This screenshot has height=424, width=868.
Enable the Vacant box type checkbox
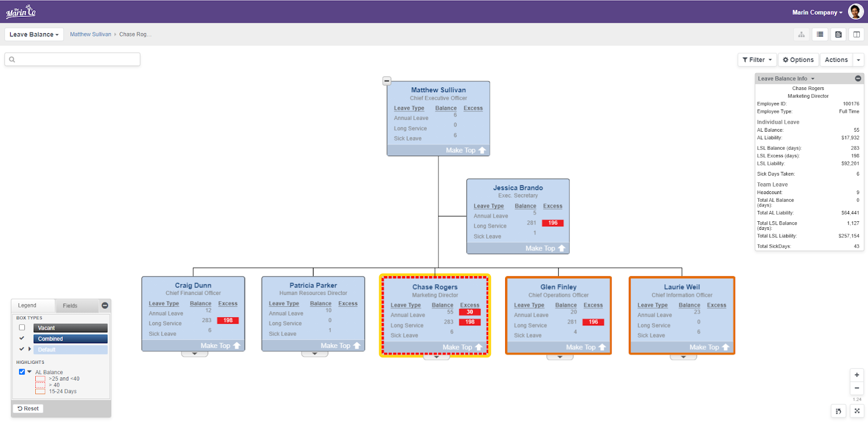click(22, 327)
